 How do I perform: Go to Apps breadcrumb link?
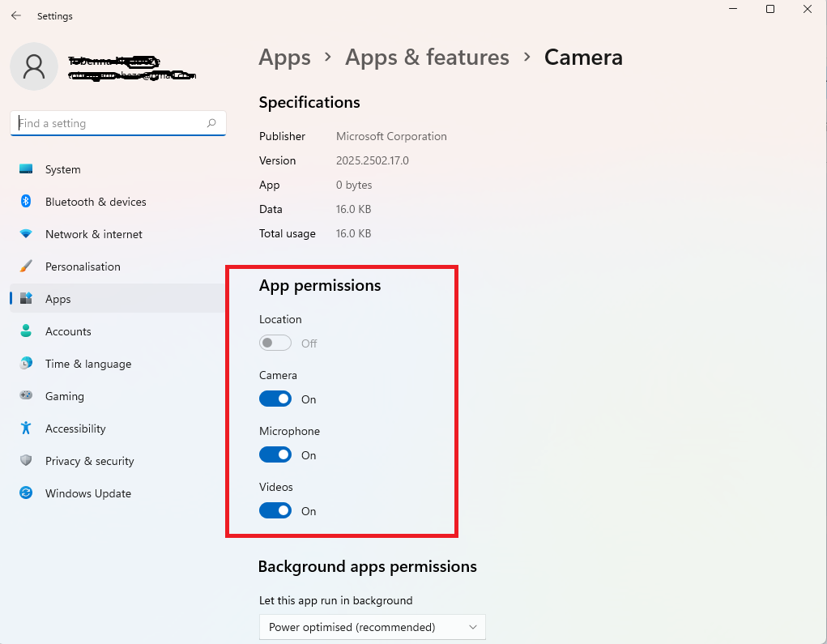point(284,58)
